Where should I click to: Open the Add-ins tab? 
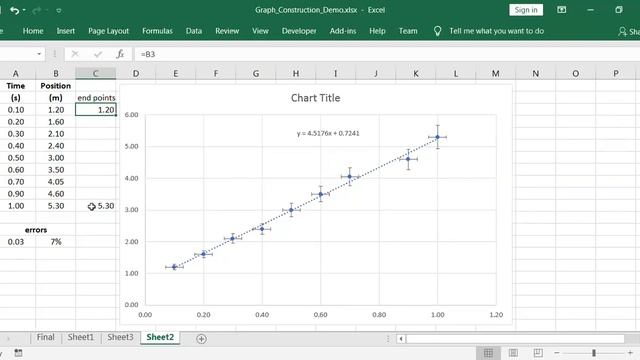[x=343, y=31]
